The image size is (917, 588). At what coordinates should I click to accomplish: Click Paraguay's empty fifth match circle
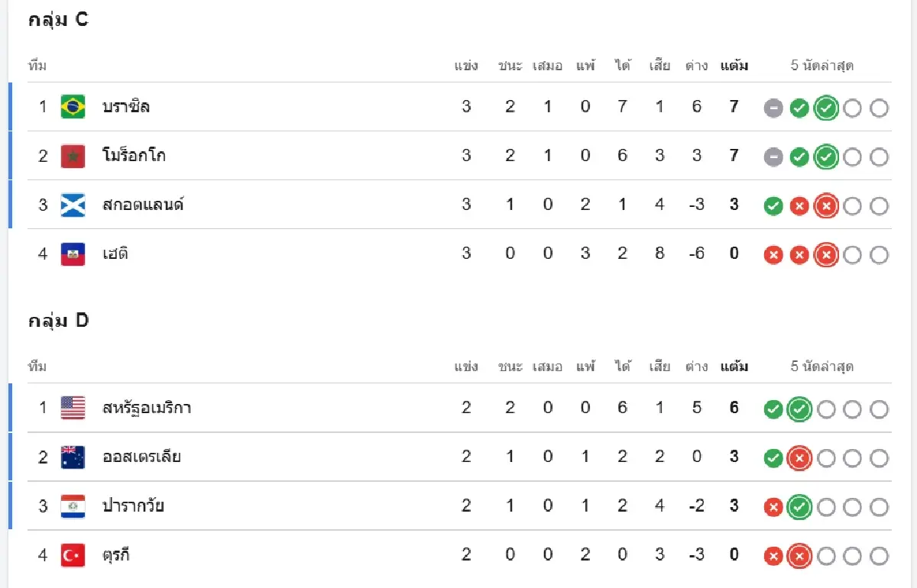point(879,507)
